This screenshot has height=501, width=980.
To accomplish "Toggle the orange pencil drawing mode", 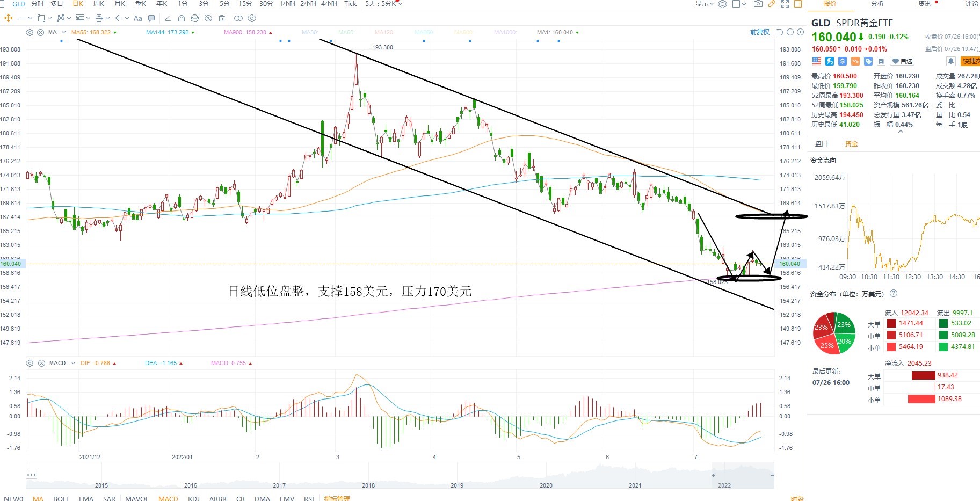I will (x=772, y=4).
